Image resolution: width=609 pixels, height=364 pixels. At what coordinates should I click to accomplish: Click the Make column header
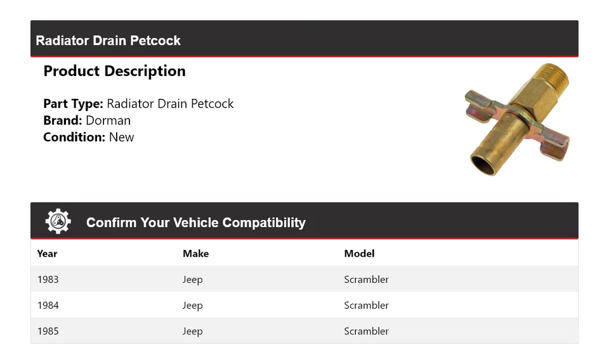pyautogui.click(x=195, y=254)
